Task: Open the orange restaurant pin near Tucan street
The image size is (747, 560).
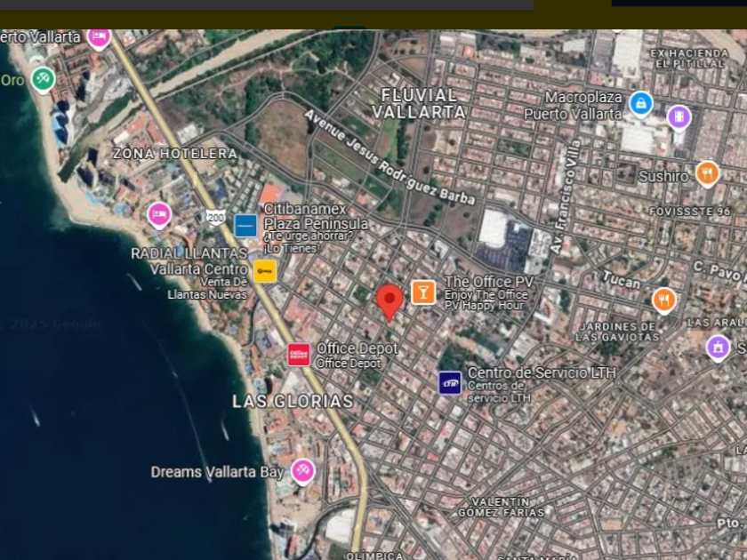Action: 663,300
